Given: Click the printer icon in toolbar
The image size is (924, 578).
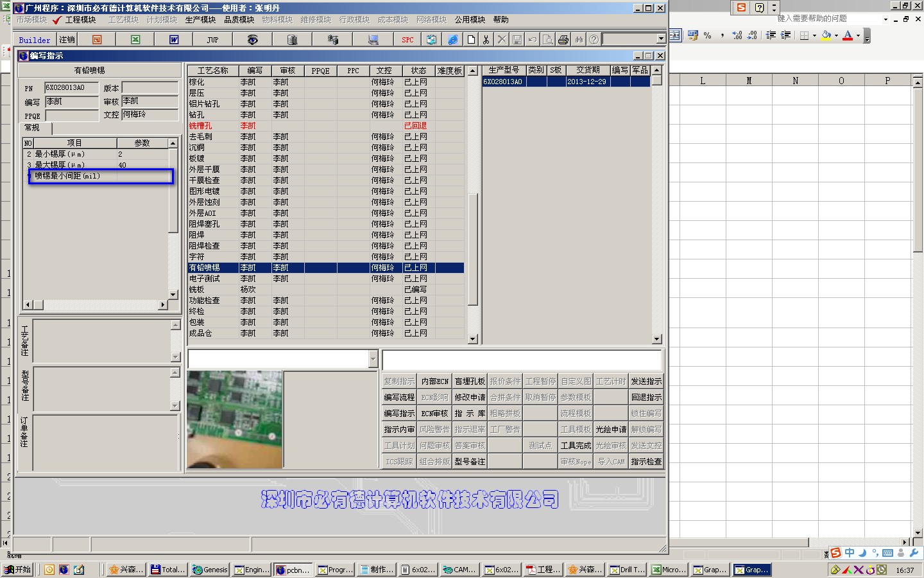Looking at the screenshot, I should pos(563,40).
